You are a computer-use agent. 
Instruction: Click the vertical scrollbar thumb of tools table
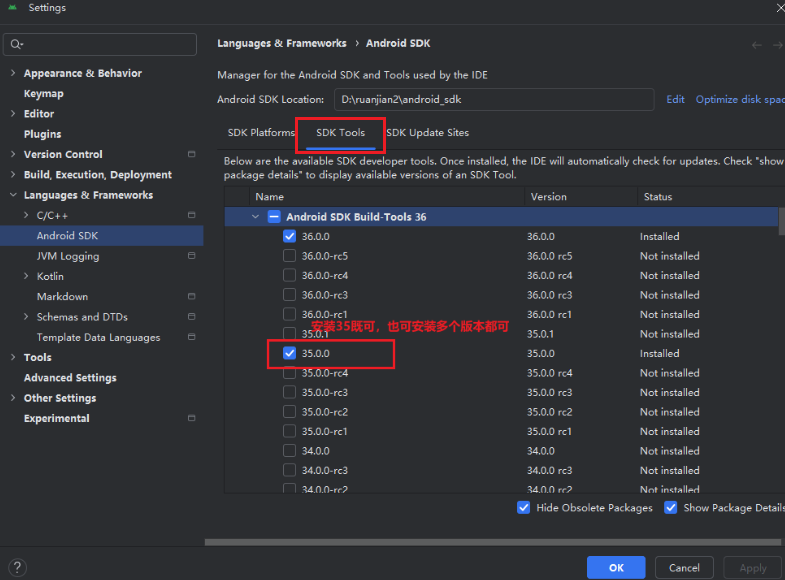pos(781,221)
